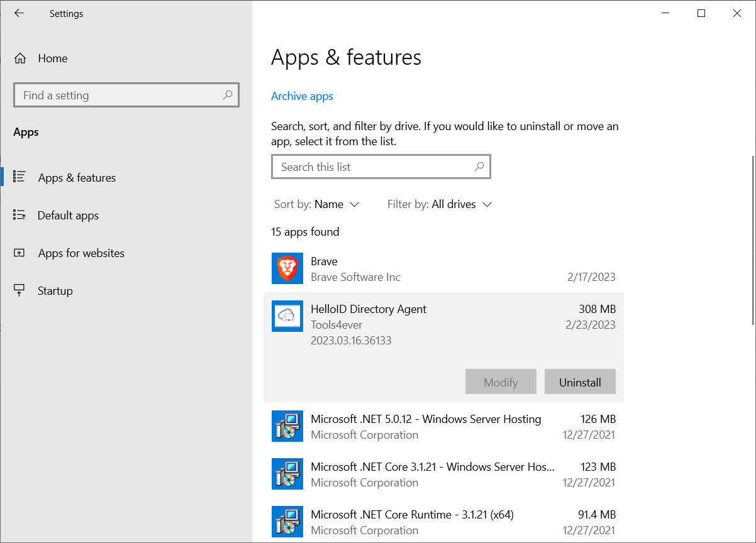The image size is (756, 543).
Task: Open the Sort by Name dropdown
Action: (x=317, y=204)
